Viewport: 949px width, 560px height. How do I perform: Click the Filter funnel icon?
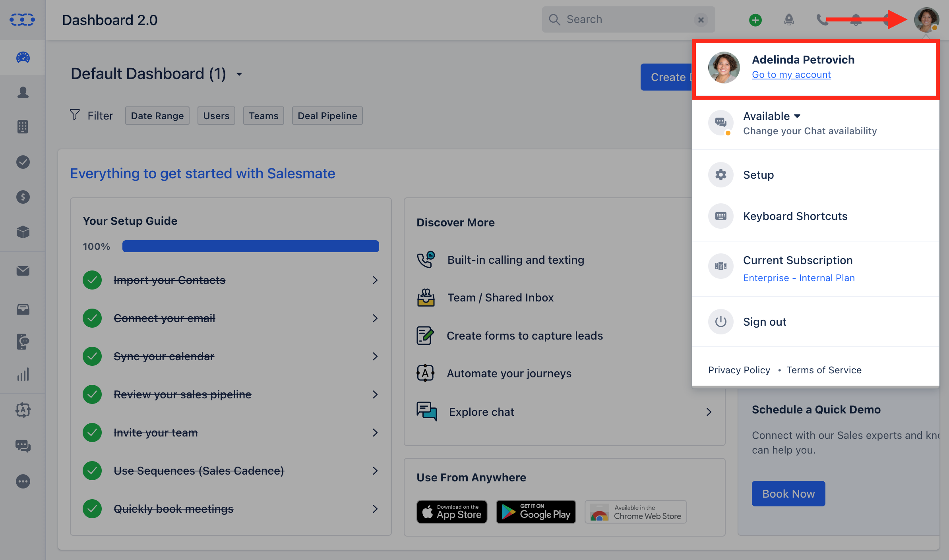(x=75, y=115)
